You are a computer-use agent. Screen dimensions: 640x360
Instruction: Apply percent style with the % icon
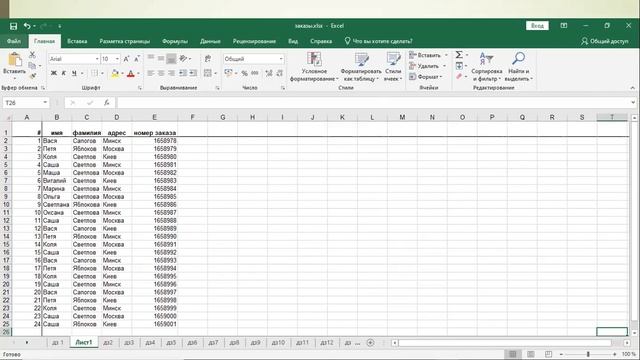[244, 73]
